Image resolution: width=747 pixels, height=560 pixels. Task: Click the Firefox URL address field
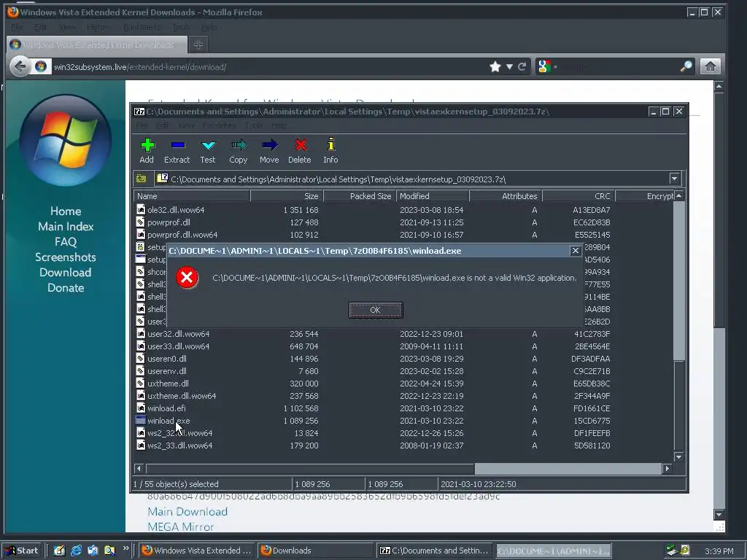click(269, 66)
